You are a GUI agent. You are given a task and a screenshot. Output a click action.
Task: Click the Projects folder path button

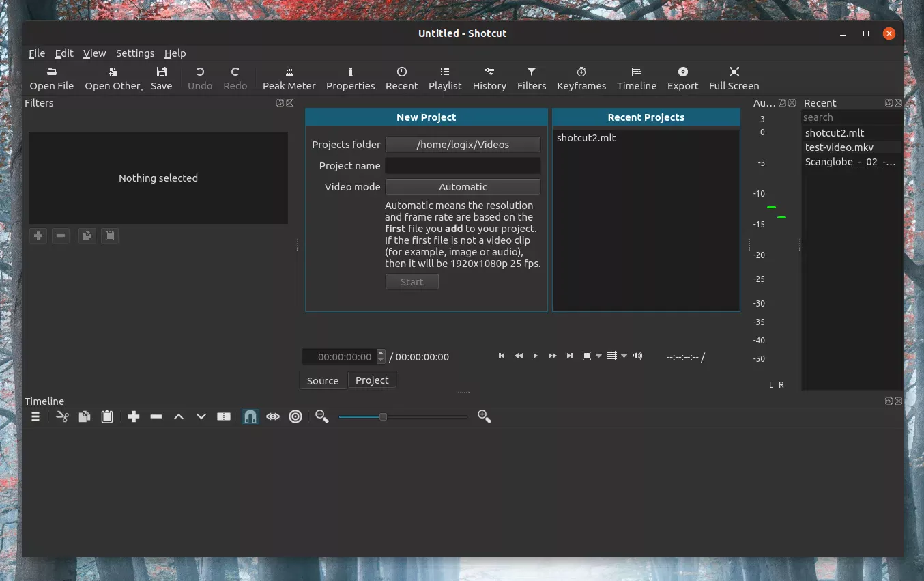[x=463, y=145]
